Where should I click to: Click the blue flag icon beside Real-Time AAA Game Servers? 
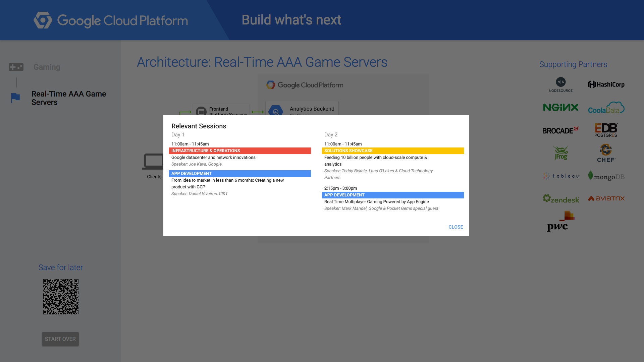click(15, 98)
